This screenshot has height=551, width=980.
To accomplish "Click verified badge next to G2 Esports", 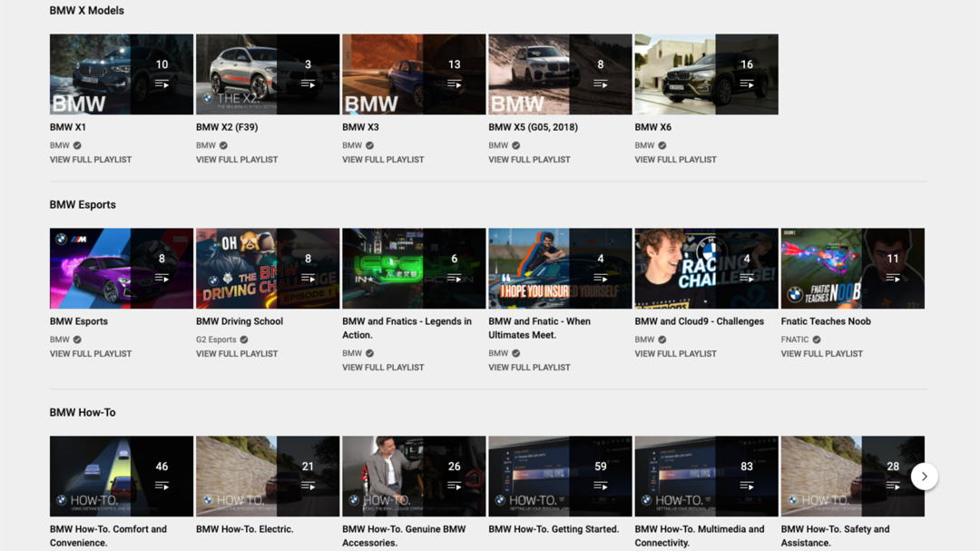I will [x=244, y=339].
